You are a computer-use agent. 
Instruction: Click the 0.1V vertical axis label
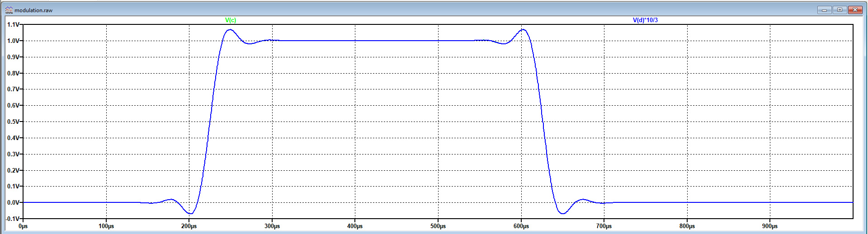[x=13, y=186]
